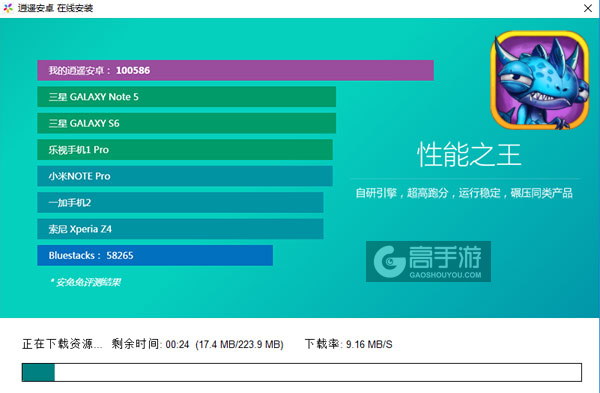
Task: Select the Bluestacks: 58265 bar
Action: (155, 255)
